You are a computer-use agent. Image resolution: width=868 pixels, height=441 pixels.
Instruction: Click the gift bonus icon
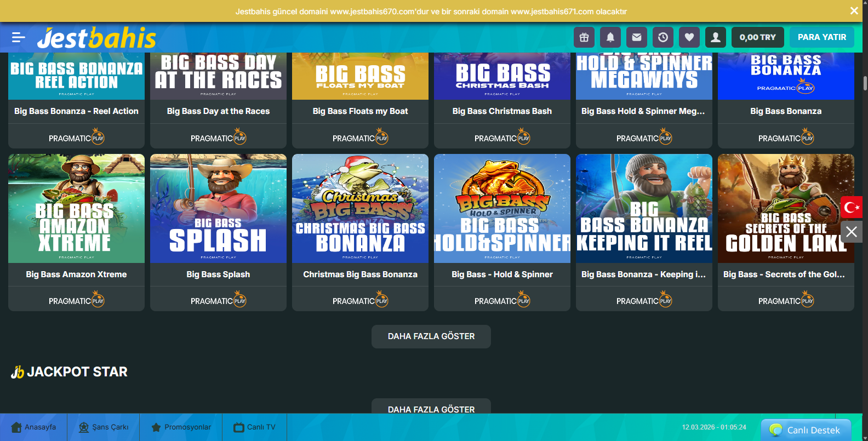pyautogui.click(x=584, y=37)
